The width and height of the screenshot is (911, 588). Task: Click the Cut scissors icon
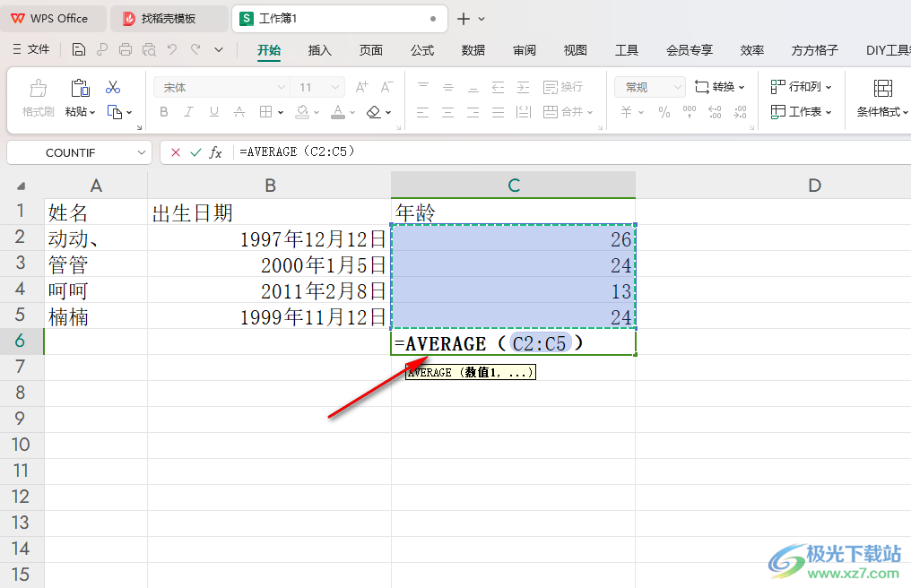tap(113, 87)
